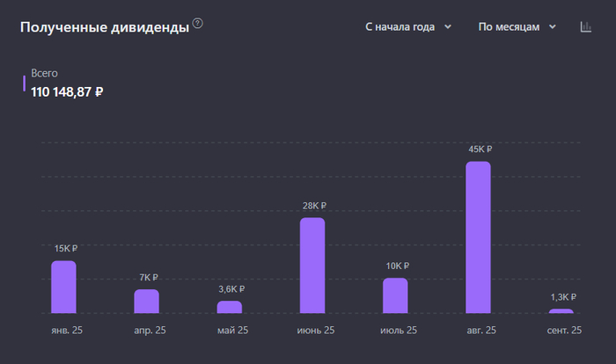
Task: Click the апр. 25 dividend bar
Action: click(146, 301)
